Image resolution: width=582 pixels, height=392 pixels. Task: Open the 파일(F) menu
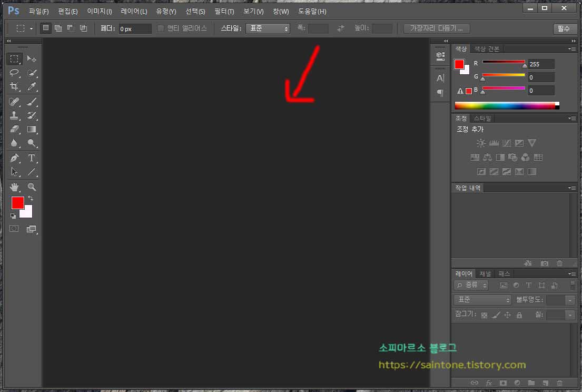[x=38, y=12]
